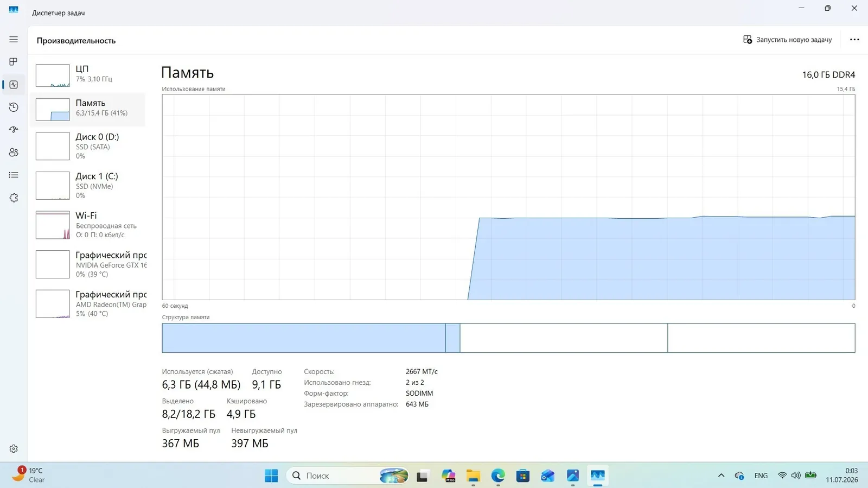Viewport: 868px width, 488px height.
Task: Open the battery status tray icon
Action: pos(810,476)
